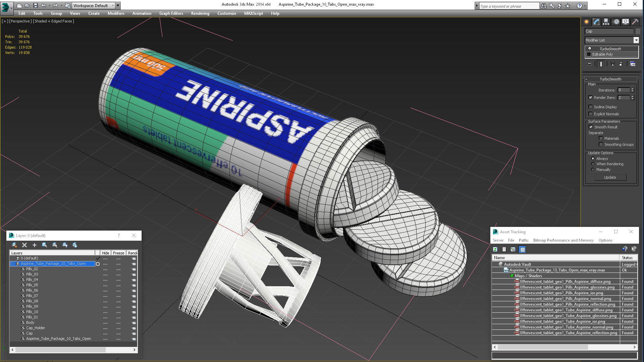This screenshot has width=644, height=362.
Task: Click Shaded + Edged Faces viewport label
Action: pos(53,21)
